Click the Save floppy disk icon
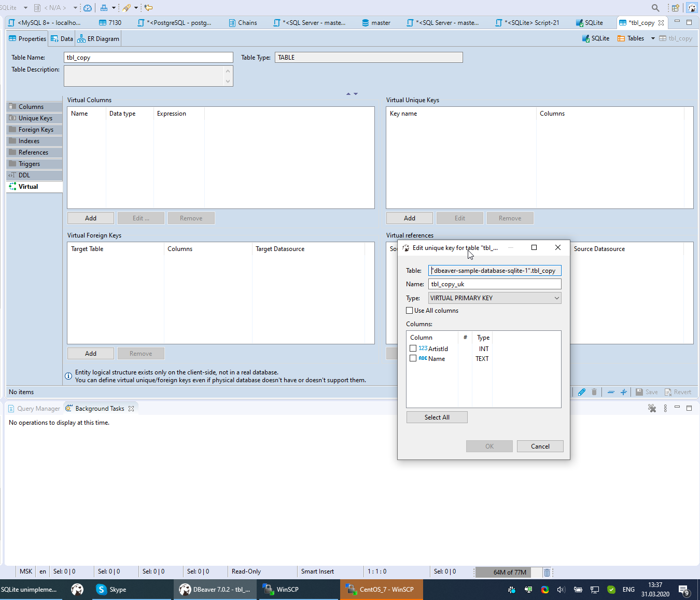 [x=639, y=392]
